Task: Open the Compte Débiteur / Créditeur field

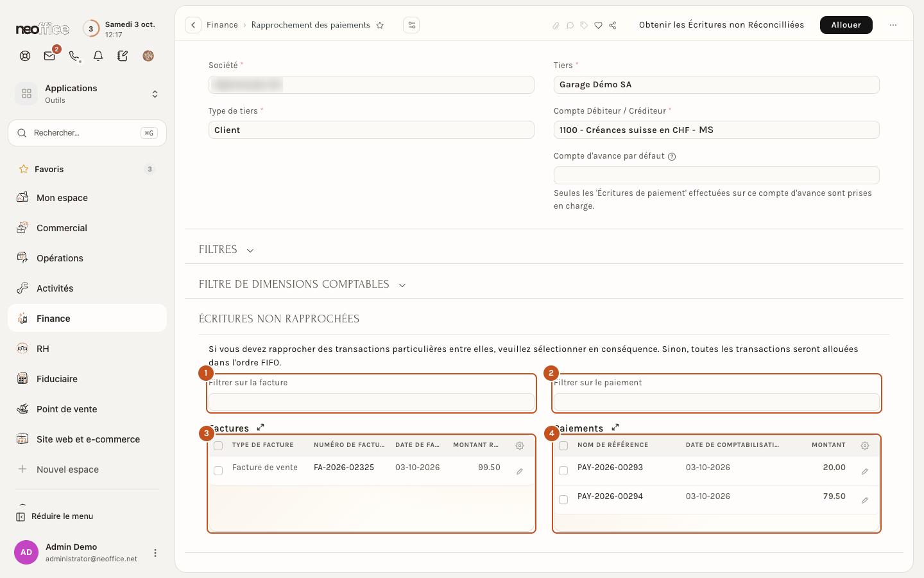Action: [x=716, y=130]
